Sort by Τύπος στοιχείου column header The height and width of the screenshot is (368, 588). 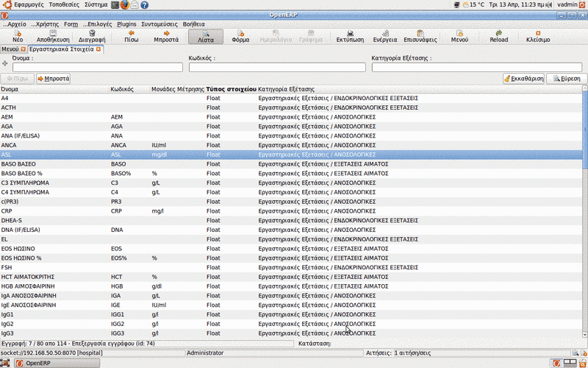click(x=232, y=89)
